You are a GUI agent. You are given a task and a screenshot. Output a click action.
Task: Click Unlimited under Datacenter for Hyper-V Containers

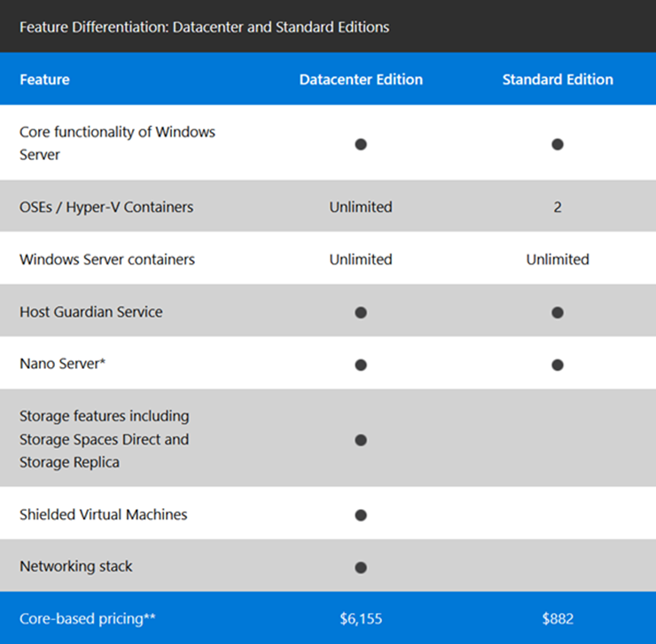[361, 207]
